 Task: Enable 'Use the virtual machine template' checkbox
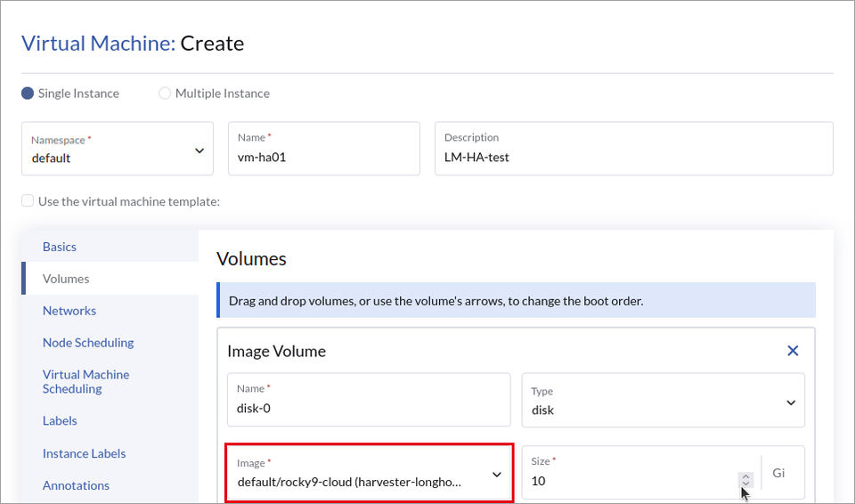click(x=28, y=200)
